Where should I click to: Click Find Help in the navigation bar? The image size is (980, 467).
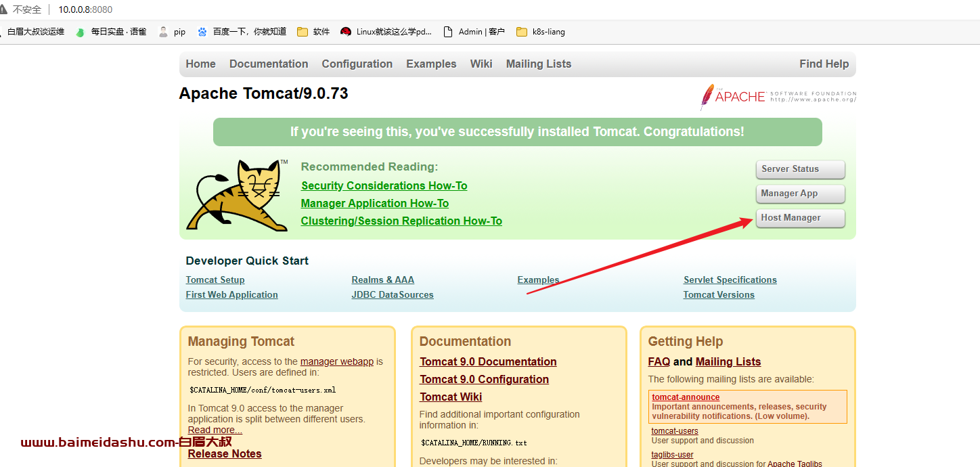824,64
